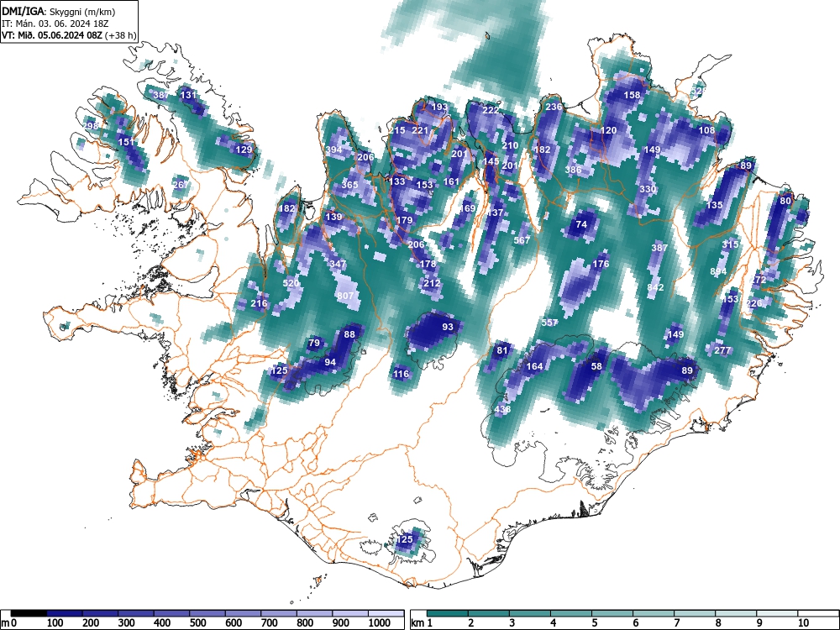Click the VT: Mið. 05.06.2024 08Z (+38 h) line
The image size is (840, 630).
(69, 35)
